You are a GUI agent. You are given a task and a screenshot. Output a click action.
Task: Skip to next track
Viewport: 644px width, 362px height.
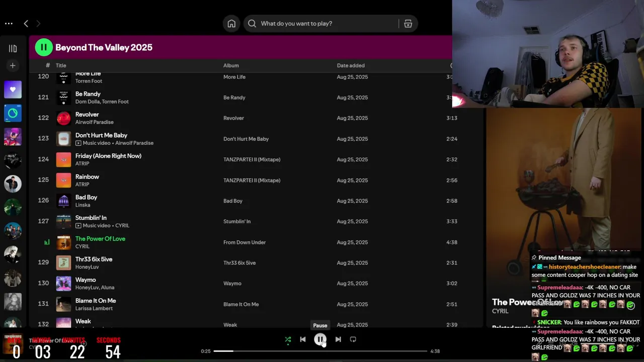(x=338, y=339)
